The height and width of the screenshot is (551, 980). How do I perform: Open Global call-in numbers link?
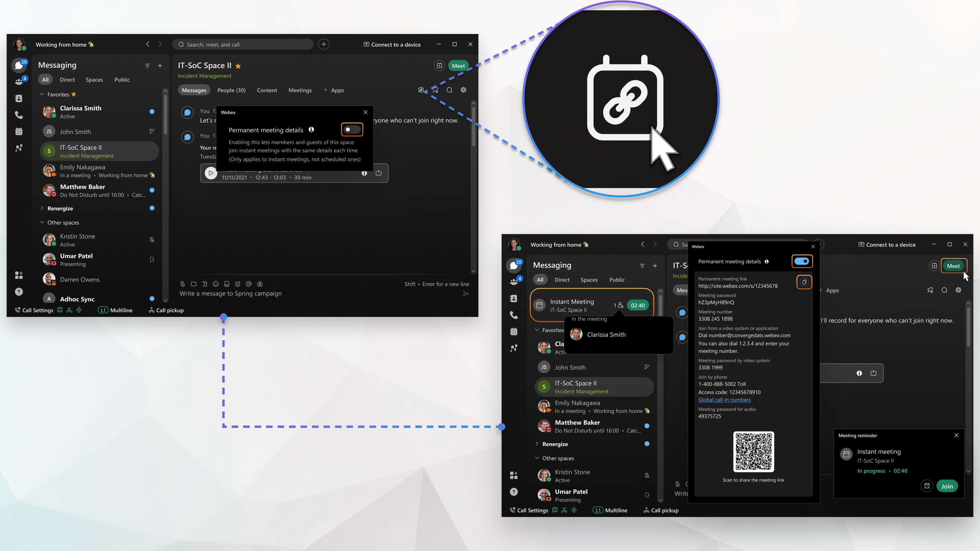724,400
